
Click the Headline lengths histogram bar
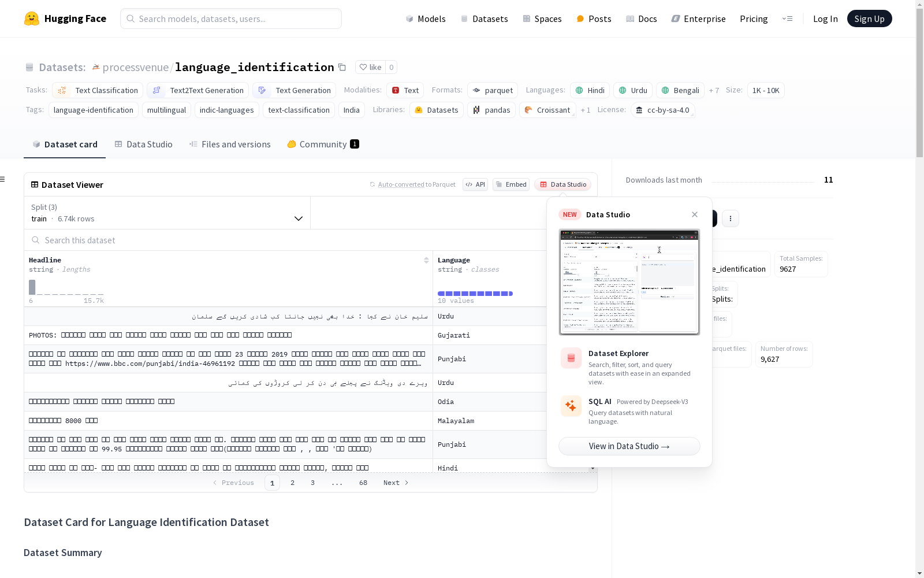[32, 287]
